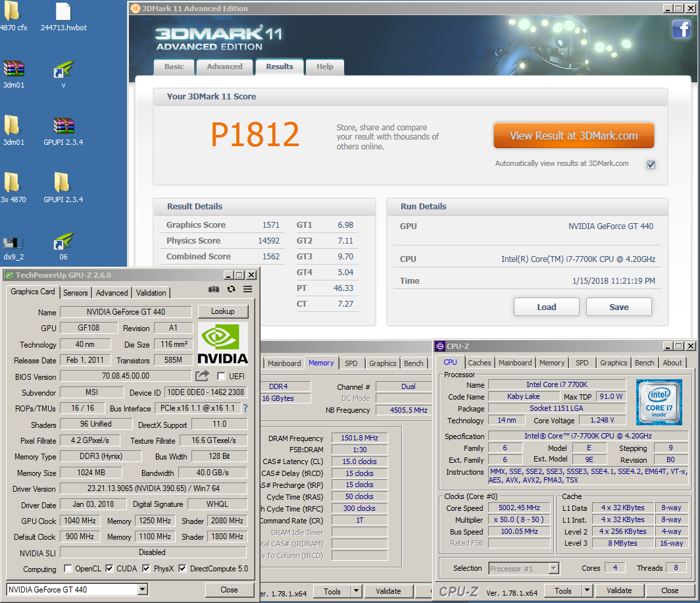Open the SPD tab in front CPU-Z window
Image resolution: width=700 pixels, height=603 pixels.
(x=582, y=363)
